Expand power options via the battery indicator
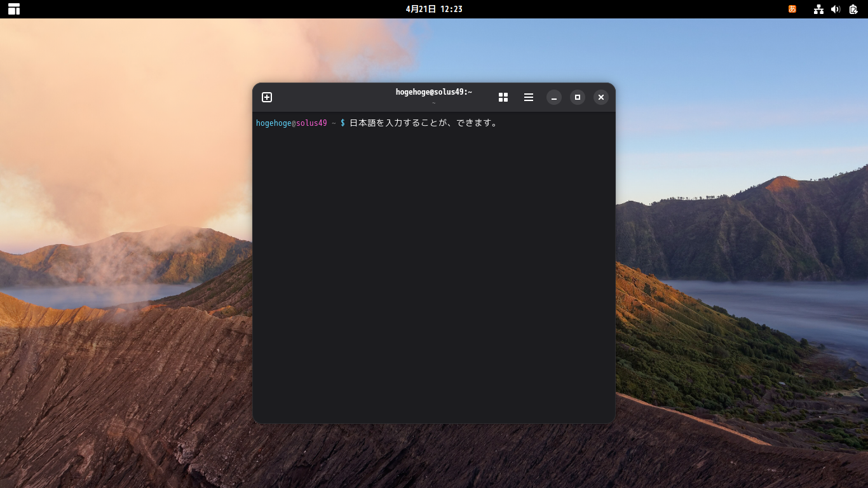The image size is (868, 488). point(852,9)
